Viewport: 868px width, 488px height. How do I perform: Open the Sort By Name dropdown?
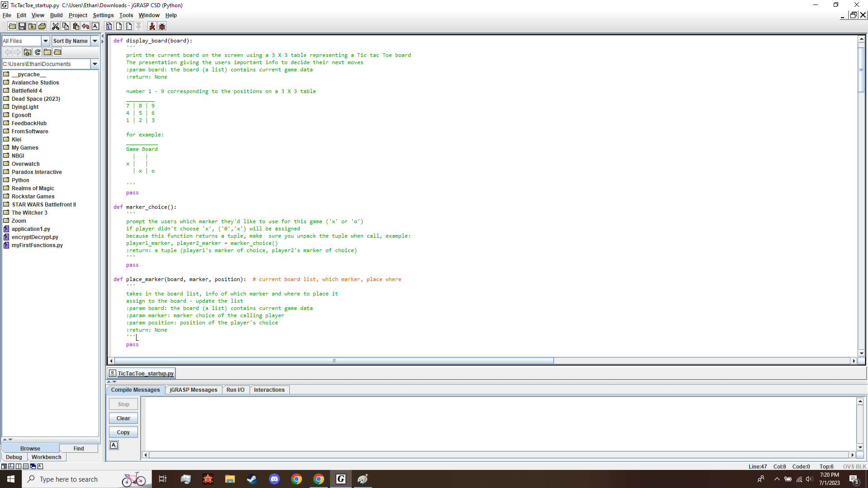click(x=95, y=41)
